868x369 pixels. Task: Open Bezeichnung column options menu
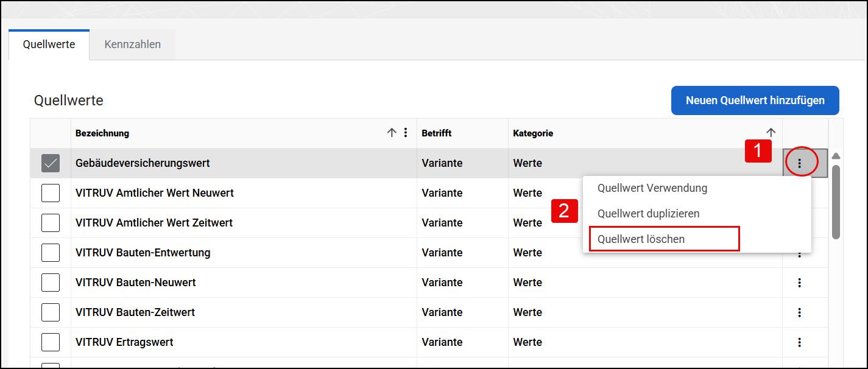tap(406, 133)
